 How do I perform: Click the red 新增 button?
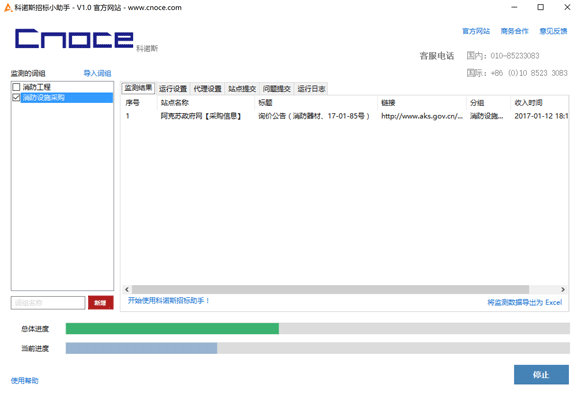(x=100, y=303)
